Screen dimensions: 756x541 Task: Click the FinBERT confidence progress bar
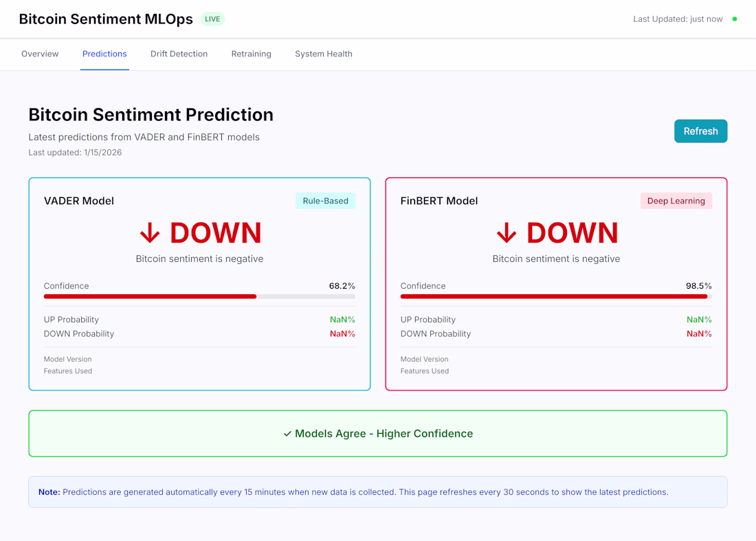pyautogui.click(x=556, y=296)
